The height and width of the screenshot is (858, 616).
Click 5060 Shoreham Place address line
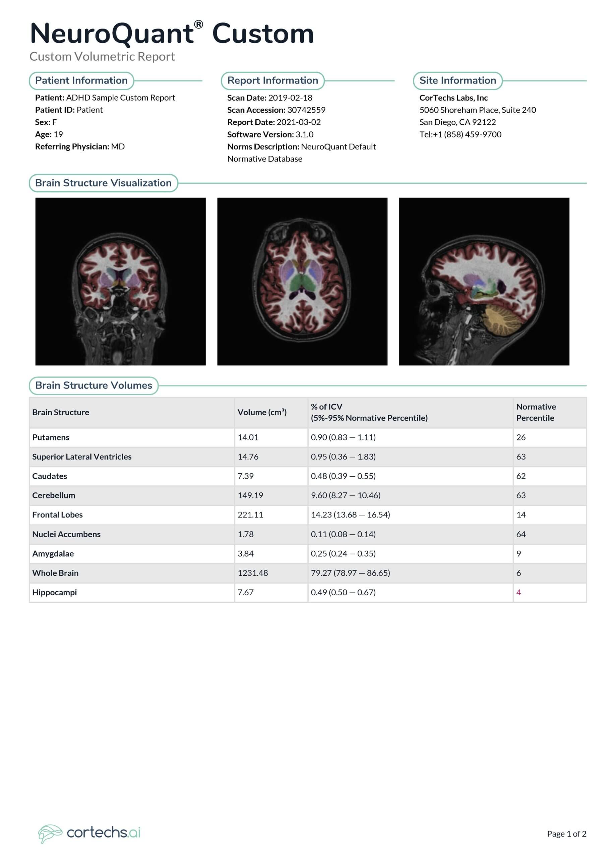pos(478,110)
